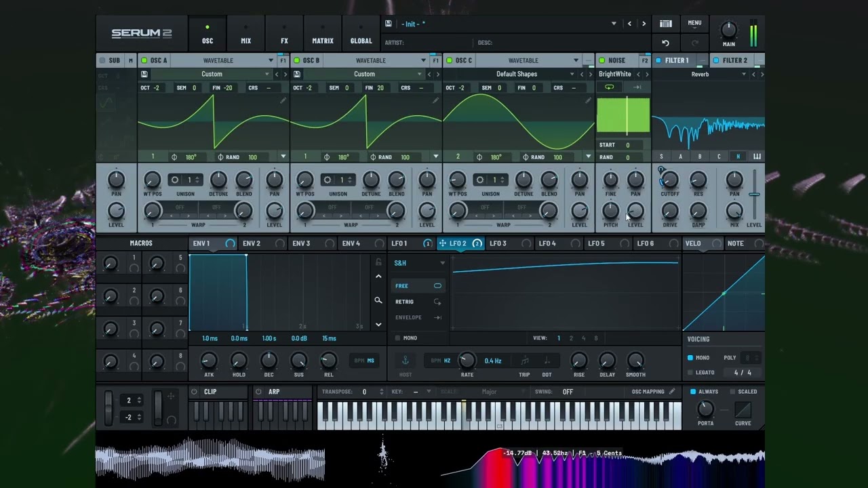Click the envelope zoom magnifier icon
Image resolution: width=868 pixels, height=488 pixels.
pyautogui.click(x=378, y=300)
